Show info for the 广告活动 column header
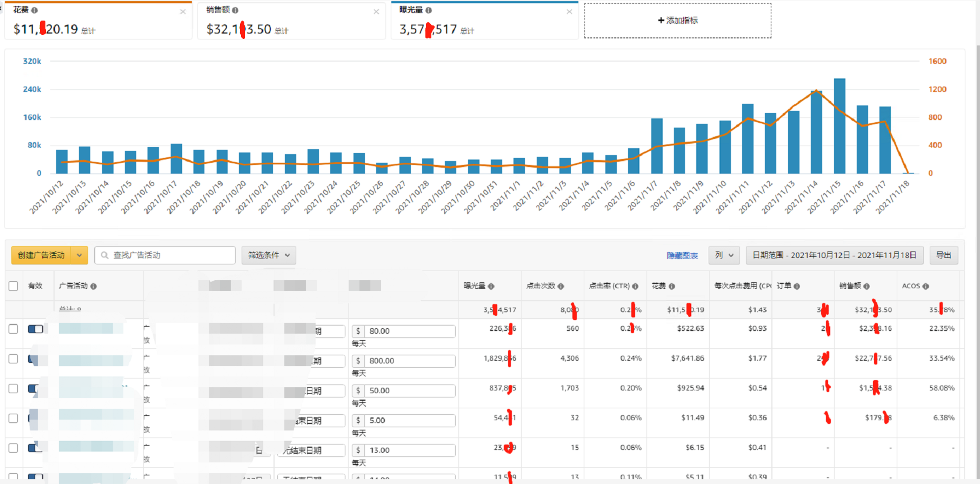980x484 pixels. (x=94, y=286)
